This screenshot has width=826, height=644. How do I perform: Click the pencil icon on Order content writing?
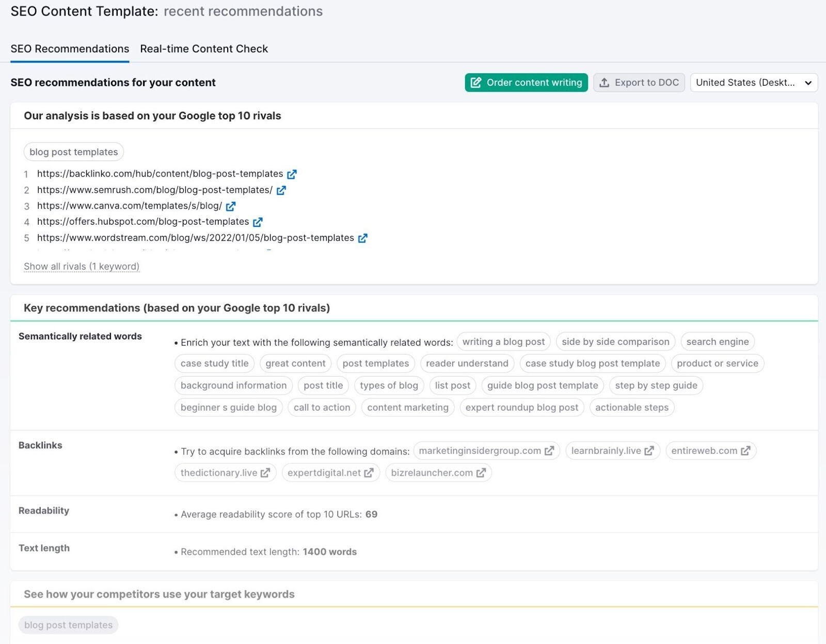click(x=476, y=83)
